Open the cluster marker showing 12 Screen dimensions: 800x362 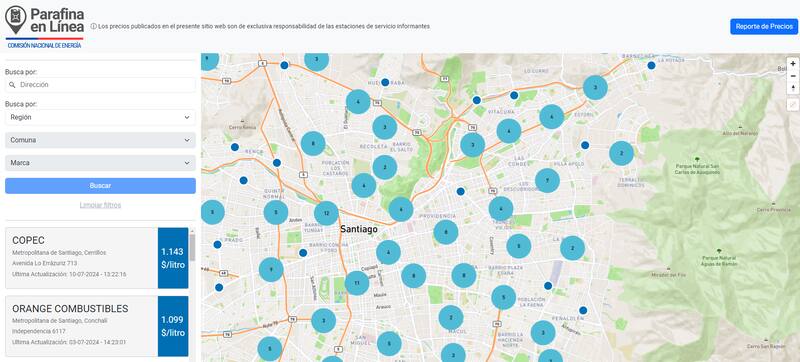(x=327, y=213)
